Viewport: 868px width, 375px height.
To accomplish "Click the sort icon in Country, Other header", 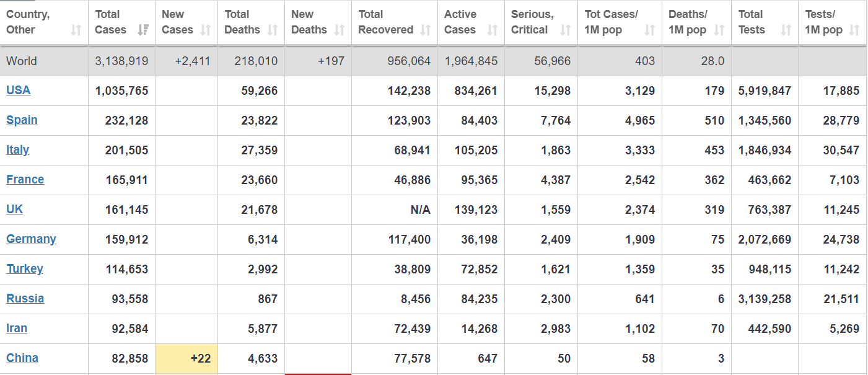I will pos(76,30).
